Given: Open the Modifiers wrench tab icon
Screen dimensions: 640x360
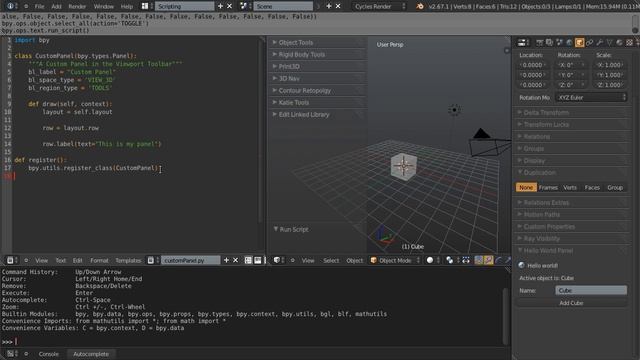Looking at the screenshot, I should tap(599, 42).
